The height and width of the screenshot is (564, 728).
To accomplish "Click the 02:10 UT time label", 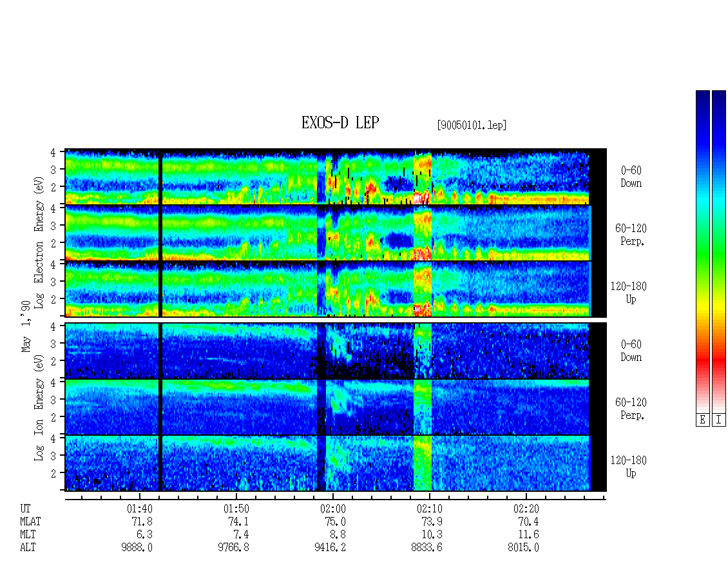I will (430, 509).
